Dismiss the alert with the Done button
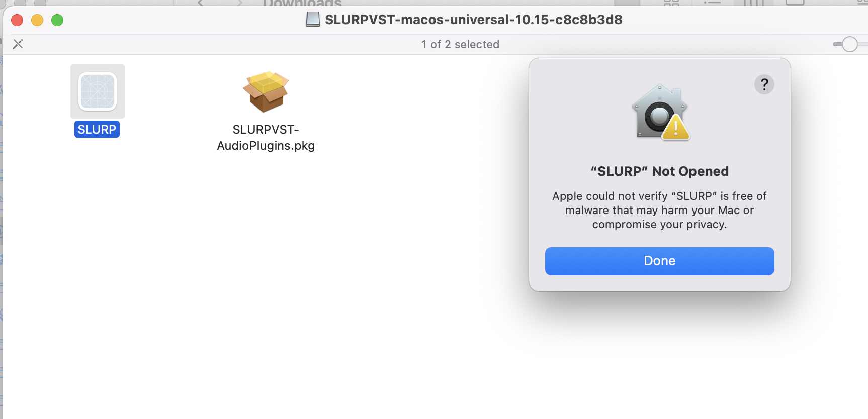 coord(659,261)
